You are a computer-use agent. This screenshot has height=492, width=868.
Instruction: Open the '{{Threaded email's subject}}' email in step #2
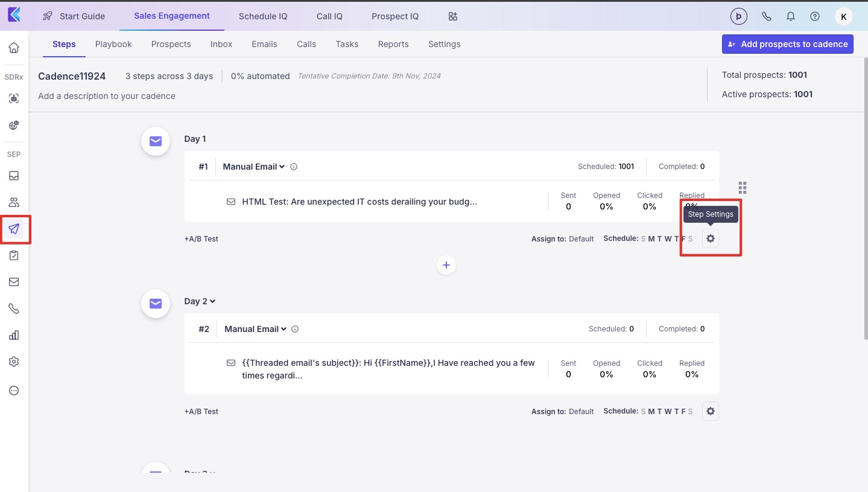click(x=388, y=369)
